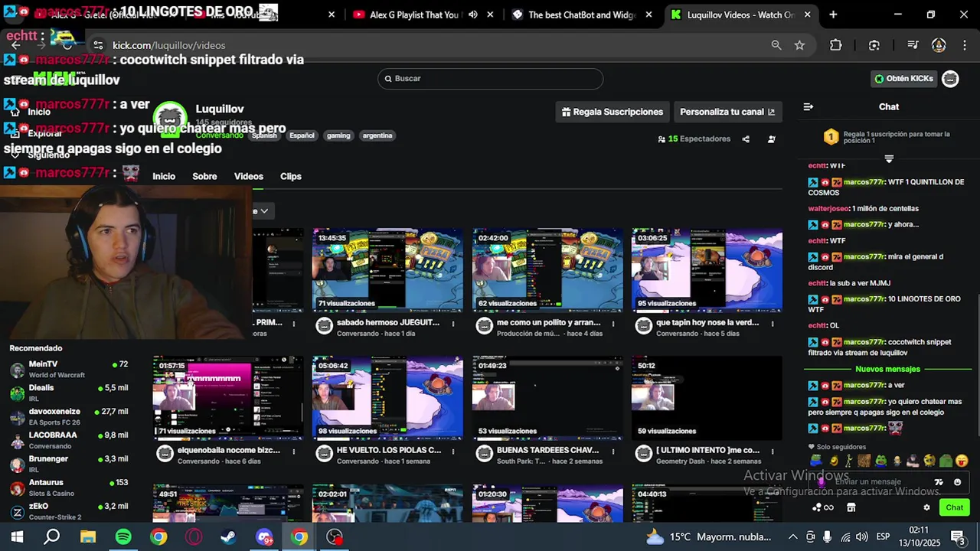Viewport: 980px width, 551px height.
Task: Send message with green Chat button
Action: [x=954, y=507]
